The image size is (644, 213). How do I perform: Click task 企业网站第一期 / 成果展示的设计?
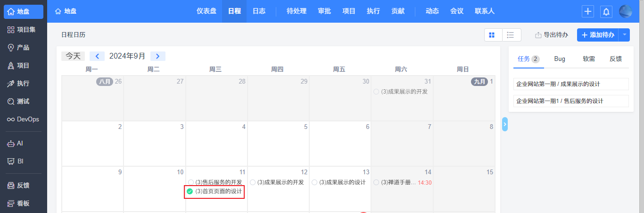pyautogui.click(x=571, y=84)
